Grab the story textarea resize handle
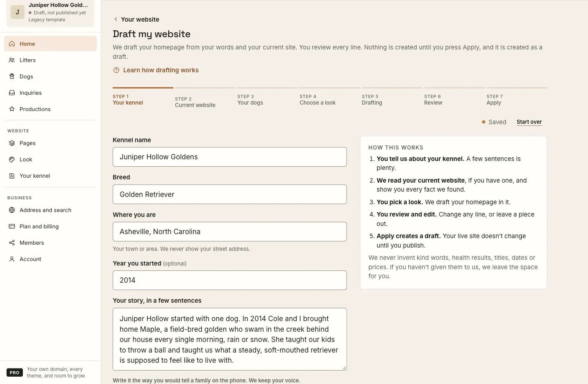 pyautogui.click(x=344, y=368)
